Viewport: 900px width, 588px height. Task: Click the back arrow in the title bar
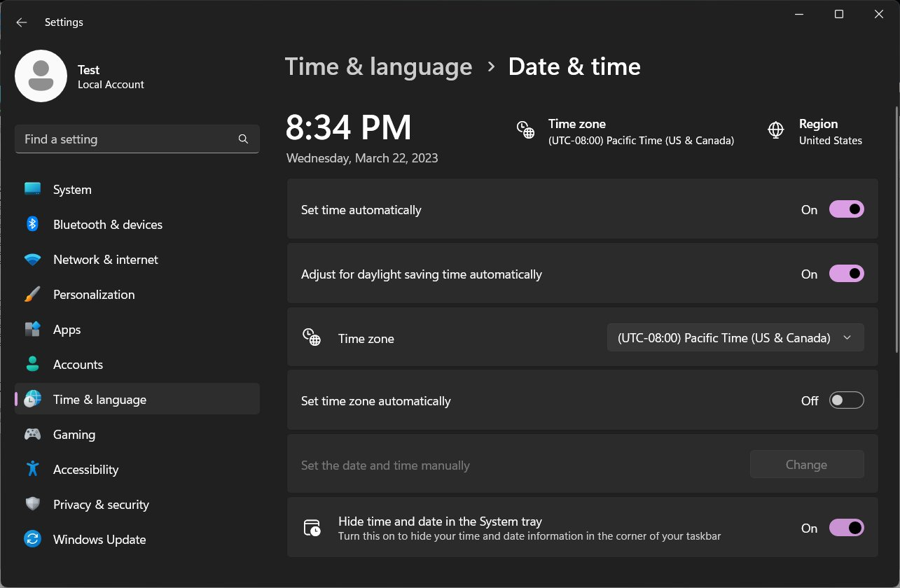(22, 22)
